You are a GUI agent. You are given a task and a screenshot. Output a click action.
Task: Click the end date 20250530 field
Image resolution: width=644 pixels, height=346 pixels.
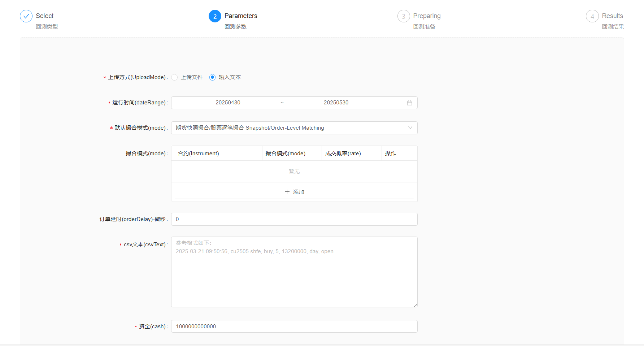(x=336, y=103)
